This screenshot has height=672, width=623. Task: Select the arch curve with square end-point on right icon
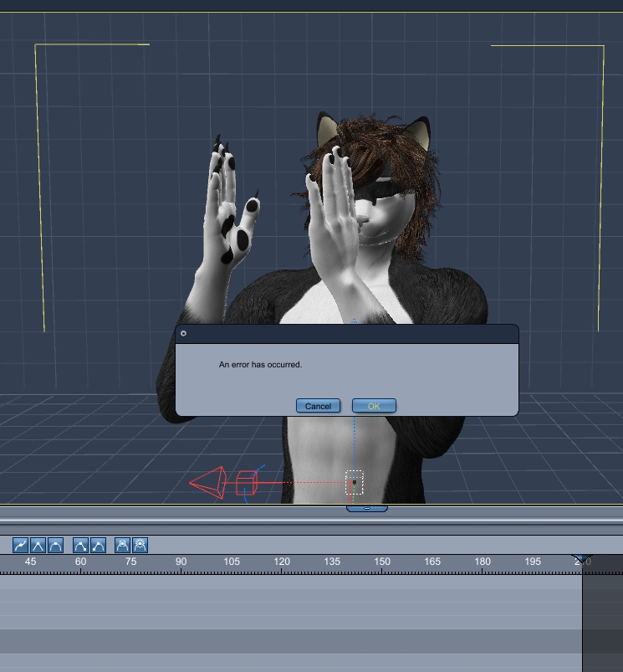click(80, 545)
